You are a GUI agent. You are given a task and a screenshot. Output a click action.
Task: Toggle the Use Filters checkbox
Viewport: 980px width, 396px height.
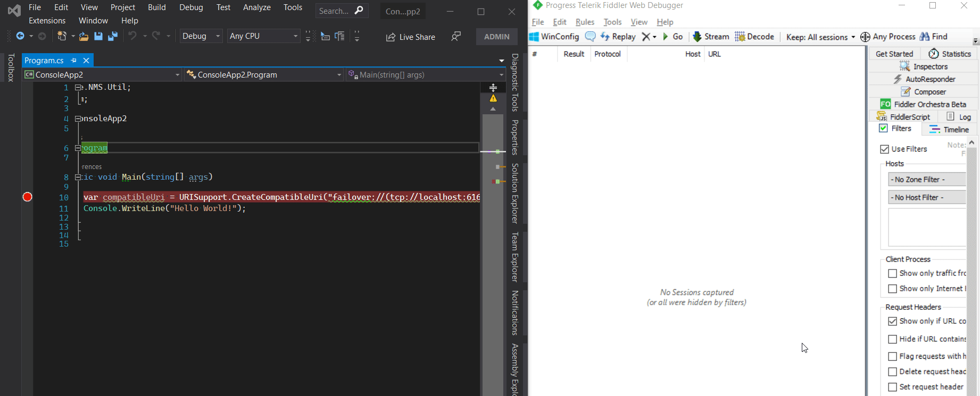pos(884,149)
